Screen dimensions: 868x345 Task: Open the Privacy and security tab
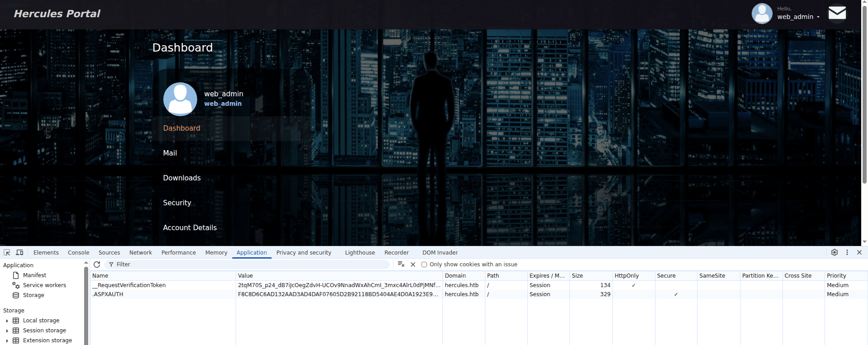click(304, 253)
